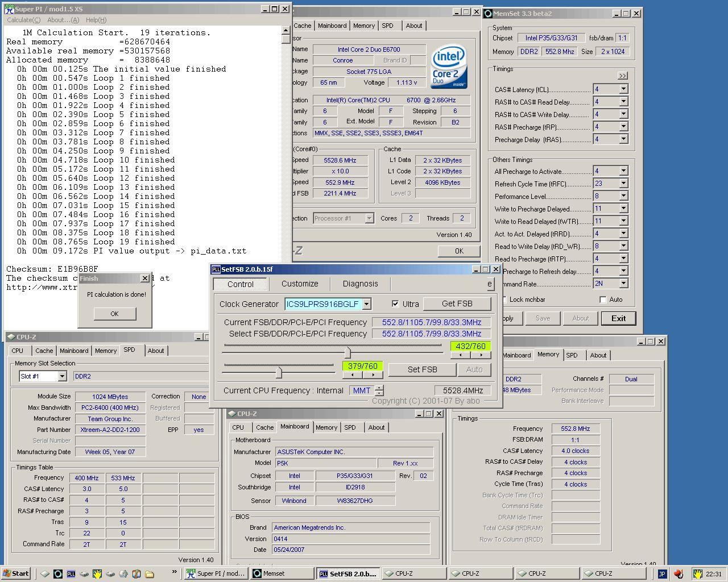Open the SPD tab in the CPU-Z Memory window
Screen dimensions: 728x582
[572, 355]
